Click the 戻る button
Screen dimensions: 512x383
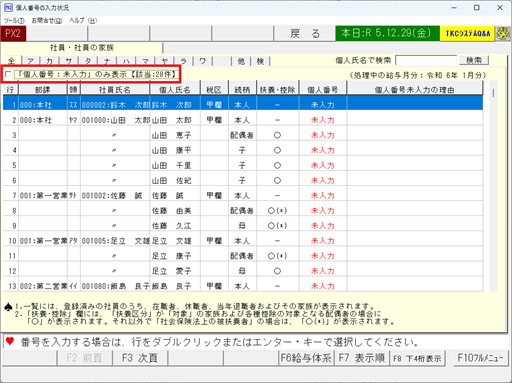(x=305, y=34)
